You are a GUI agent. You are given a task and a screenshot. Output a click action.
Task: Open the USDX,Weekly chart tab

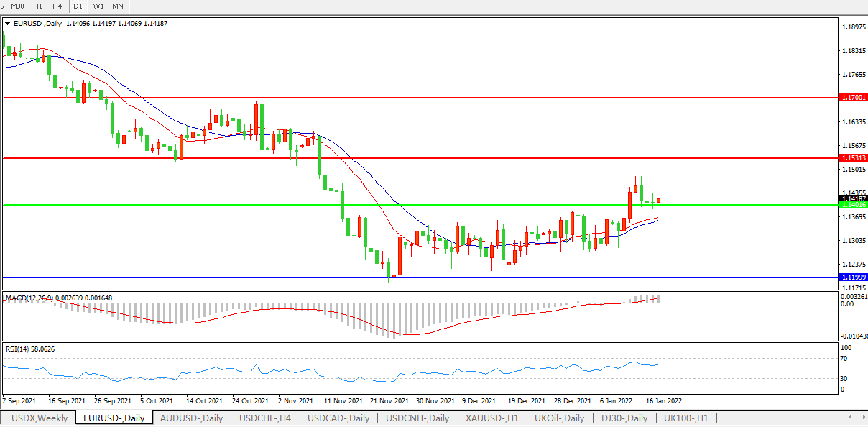pos(40,418)
